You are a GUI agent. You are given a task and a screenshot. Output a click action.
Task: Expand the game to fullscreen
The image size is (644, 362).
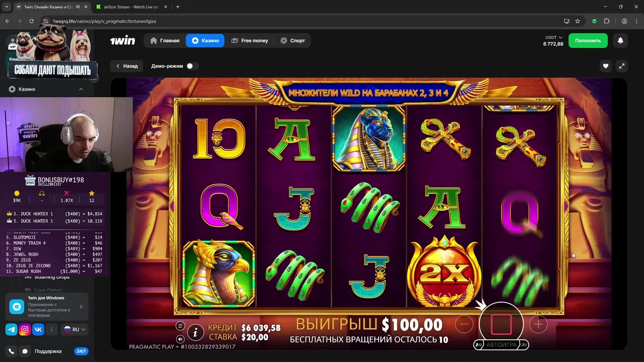click(x=622, y=66)
